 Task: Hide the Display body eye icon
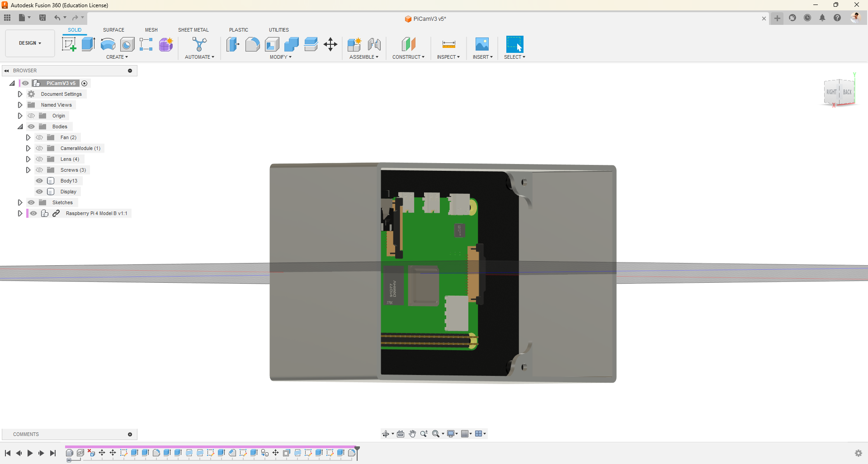click(39, 192)
